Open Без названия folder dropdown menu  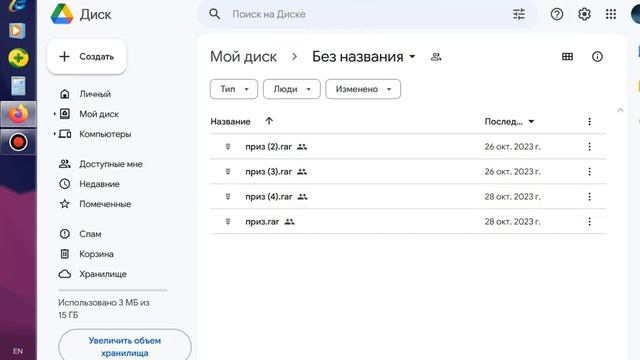(x=412, y=57)
